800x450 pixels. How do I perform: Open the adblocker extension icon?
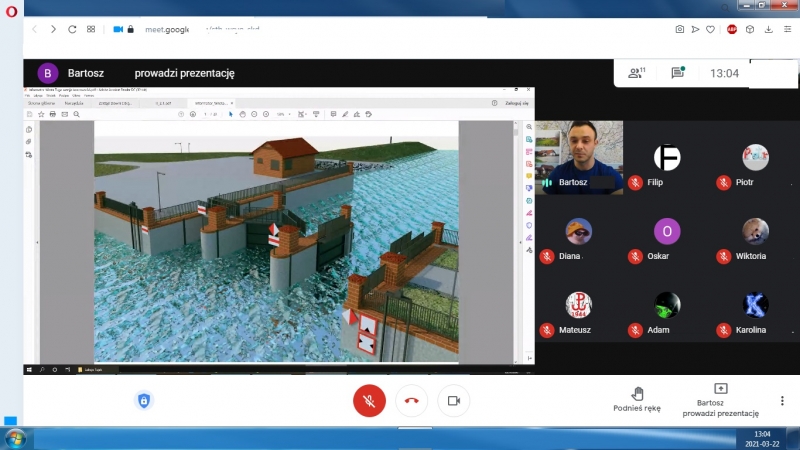pyautogui.click(x=732, y=29)
